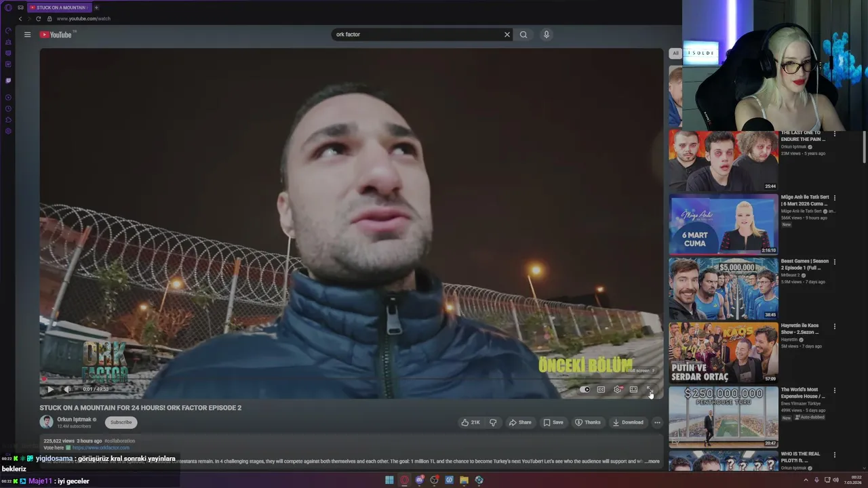The image size is (868, 488).
Task: Toggle closed captions on the player
Action: point(601,389)
